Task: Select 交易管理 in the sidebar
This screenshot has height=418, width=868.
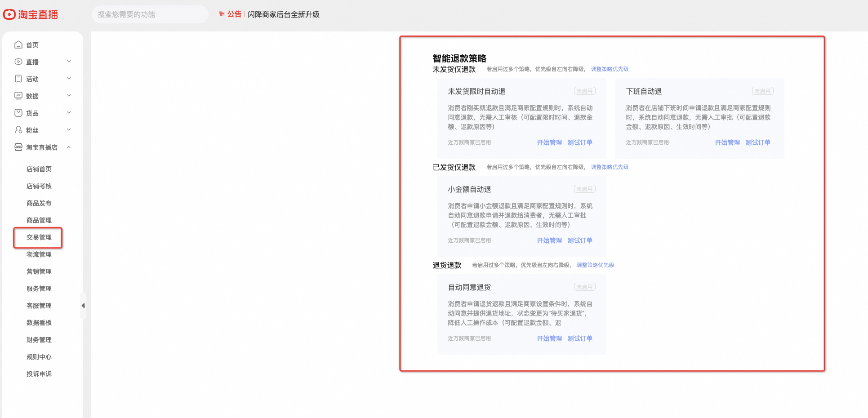Action: [x=39, y=237]
